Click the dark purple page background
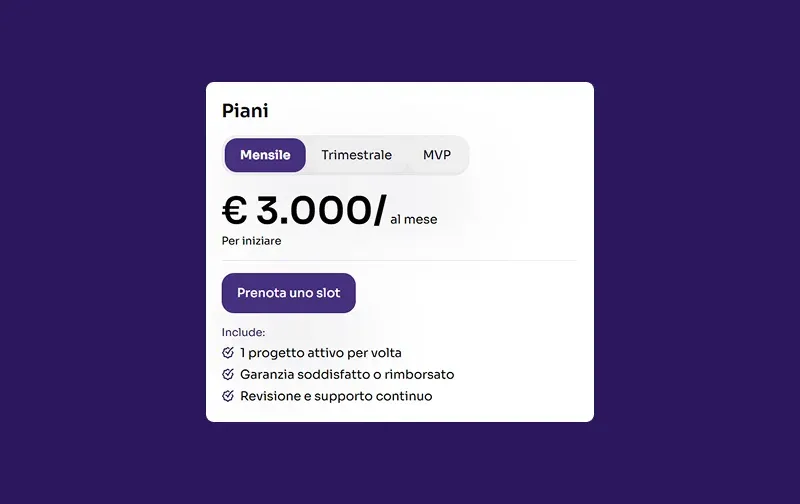The width and height of the screenshot is (800, 504). pos(100,250)
